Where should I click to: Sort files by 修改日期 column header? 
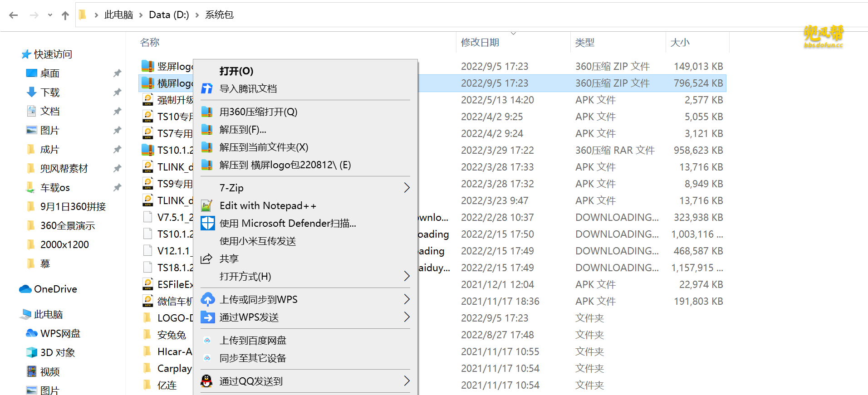(x=480, y=43)
